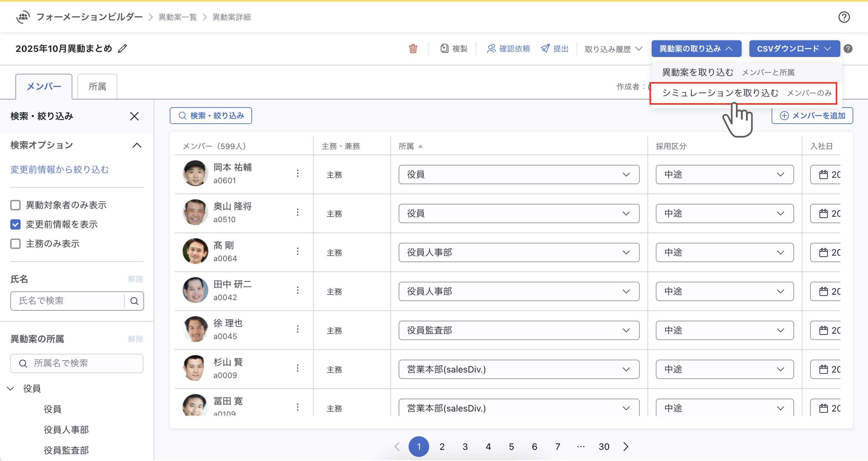The image size is (868, 461).
Task: Open the calendar date picker in 奥山 隆将's row
Action: click(x=823, y=214)
